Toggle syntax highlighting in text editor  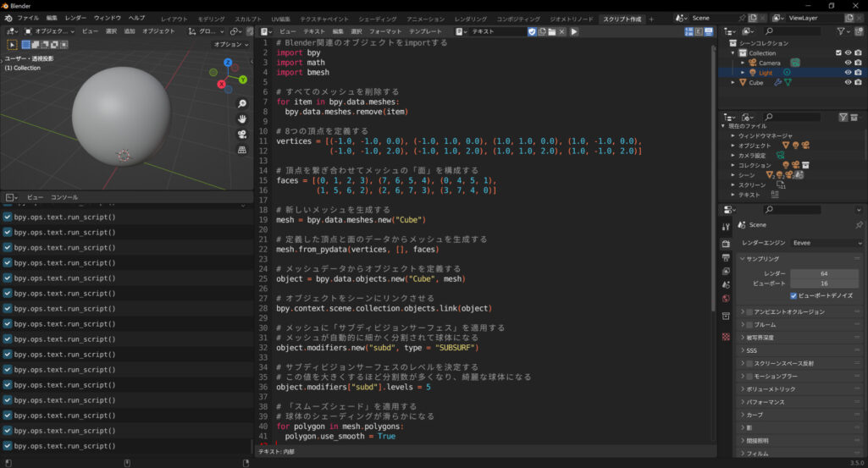pyautogui.click(x=709, y=31)
